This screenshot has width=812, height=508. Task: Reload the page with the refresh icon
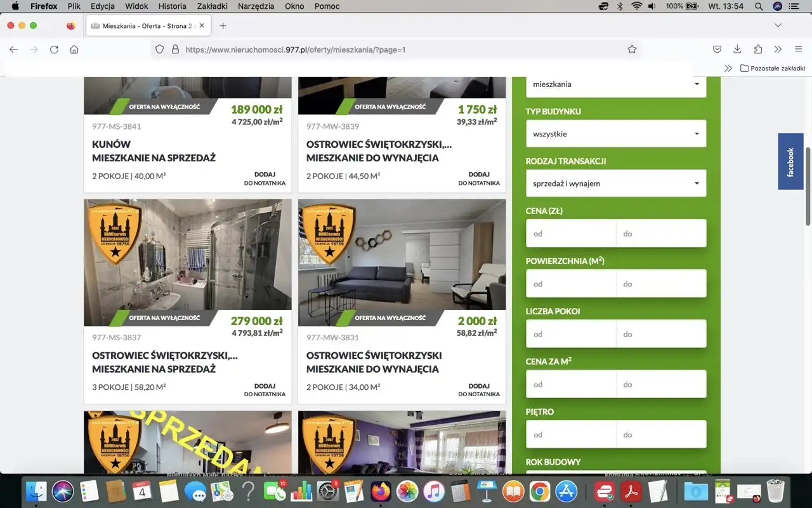[x=54, y=50]
